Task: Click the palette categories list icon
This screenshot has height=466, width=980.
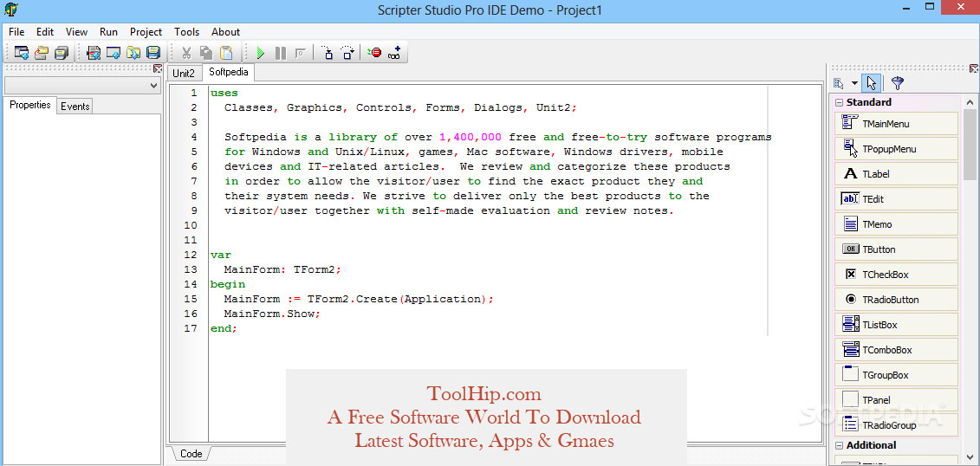Action: click(840, 83)
